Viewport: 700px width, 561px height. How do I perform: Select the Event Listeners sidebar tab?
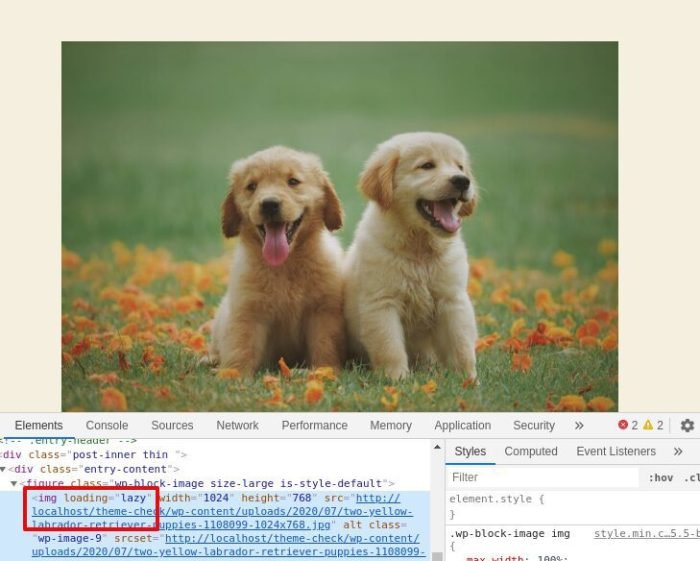click(616, 451)
